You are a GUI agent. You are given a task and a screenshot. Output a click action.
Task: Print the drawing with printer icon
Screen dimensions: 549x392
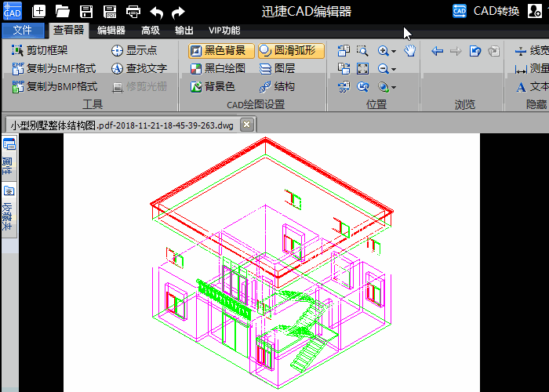pyautogui.click(x=133, y=12)
